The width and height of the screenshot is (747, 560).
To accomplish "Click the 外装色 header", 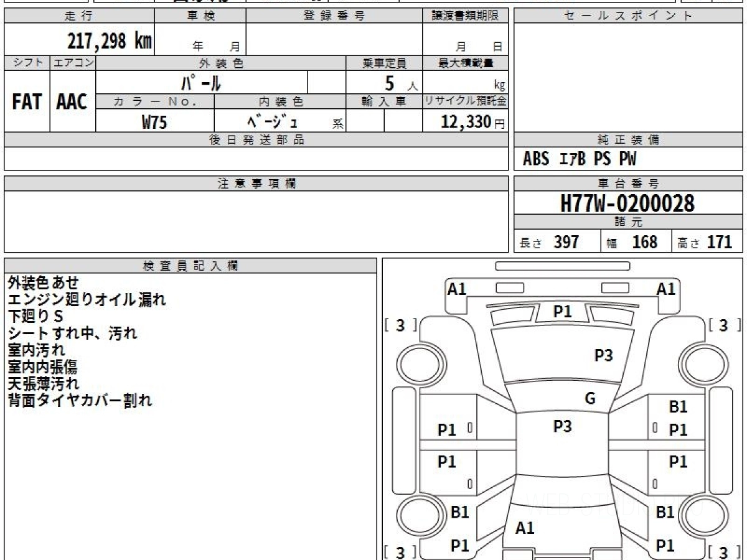I will tap(220, 63).
